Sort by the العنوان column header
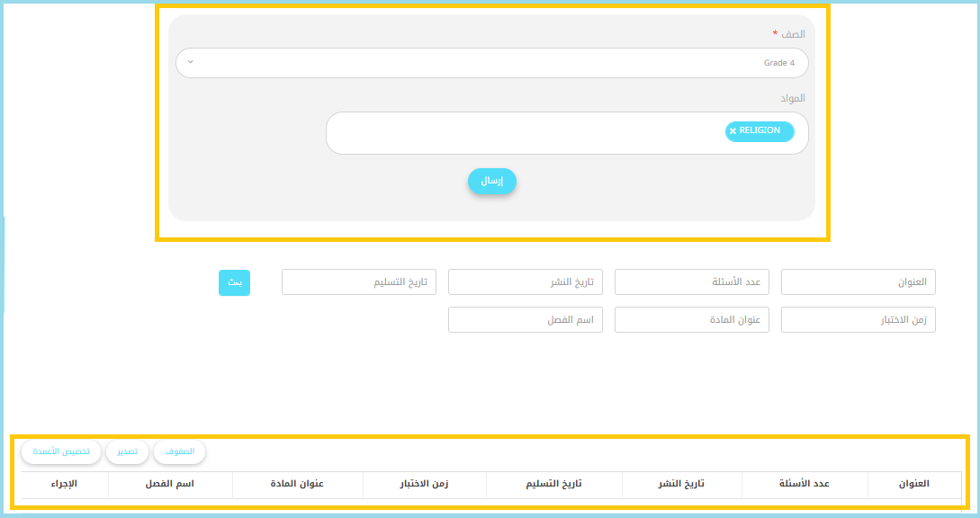The height and width of the screenshot is (518, 980). (913, 484)
